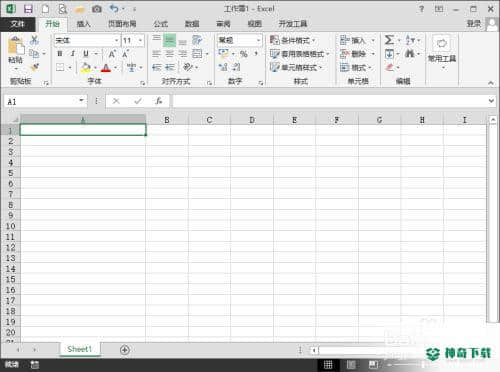Viewport: 500px width, 372px height.
Task: Select column header D
Action: 252,120
